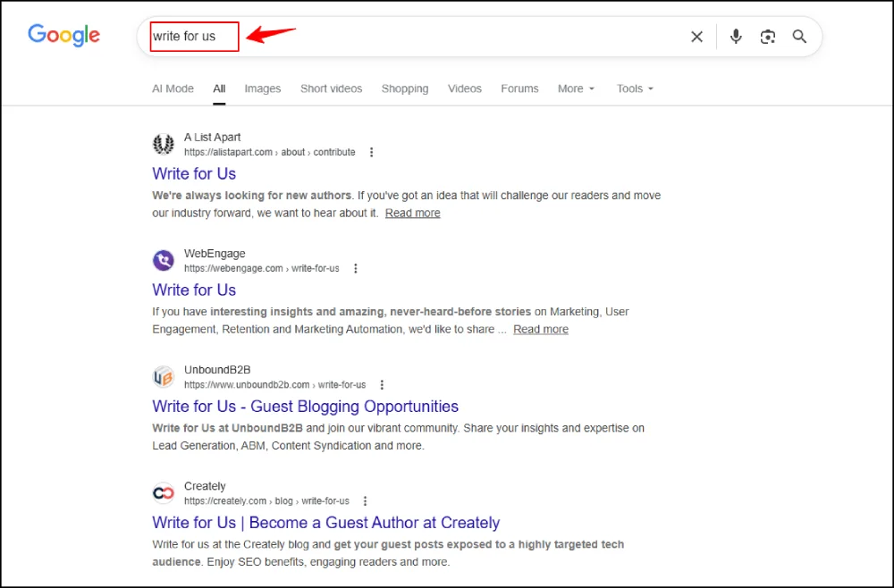Click the Creately circular logo icon
Viewport: 894px width, 588px height.
click(164, 492)
